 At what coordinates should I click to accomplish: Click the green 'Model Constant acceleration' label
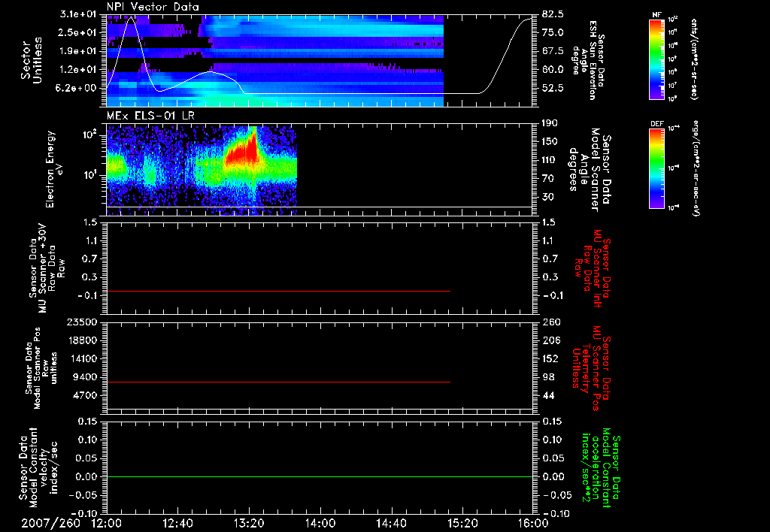coord(600,467)
